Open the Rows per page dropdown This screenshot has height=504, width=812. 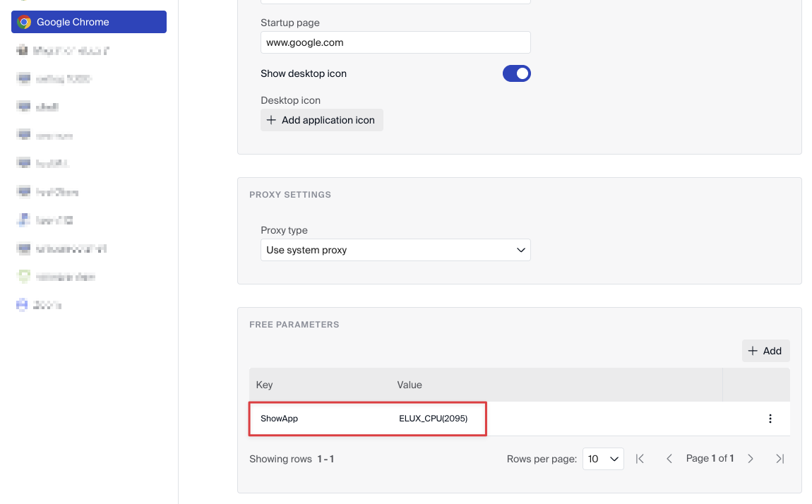click(603, 459)
